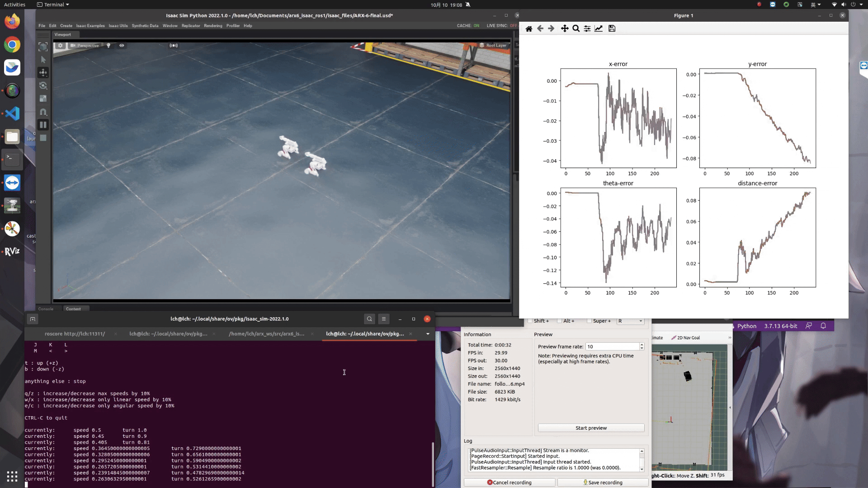The image size is (868, 488).
Task: Open the Synthetic Data menu
Action: [x=145, y=26]
